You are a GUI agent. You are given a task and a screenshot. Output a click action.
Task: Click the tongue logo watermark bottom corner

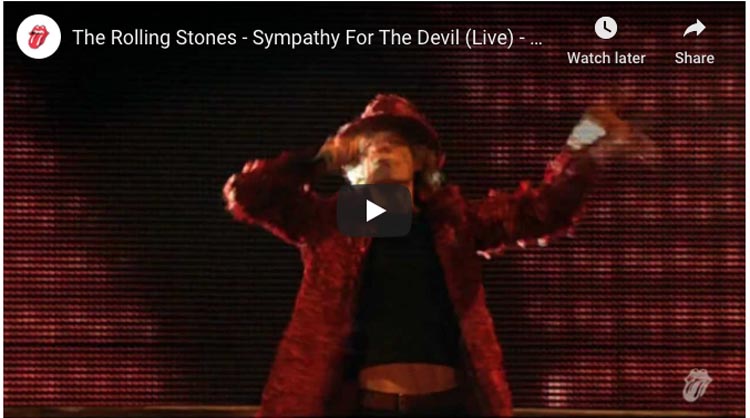pyautogui.click(x=697, y=384)
